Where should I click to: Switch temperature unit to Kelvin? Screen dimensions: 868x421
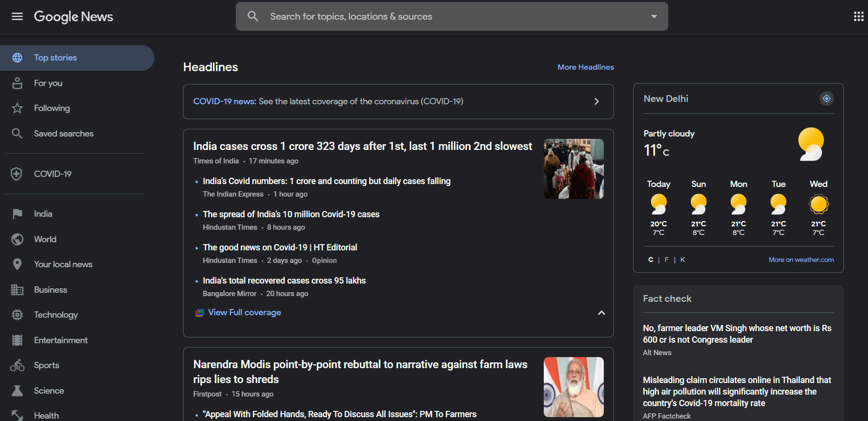click(683, 260)
